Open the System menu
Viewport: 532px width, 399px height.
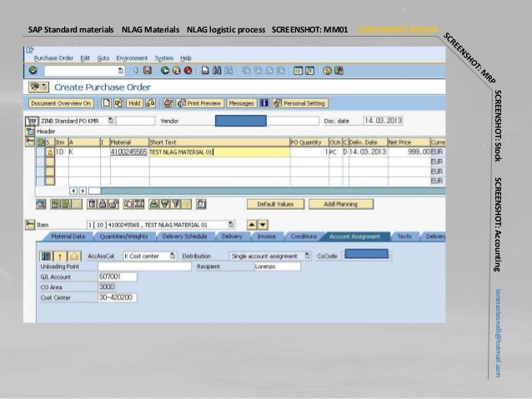164,58
